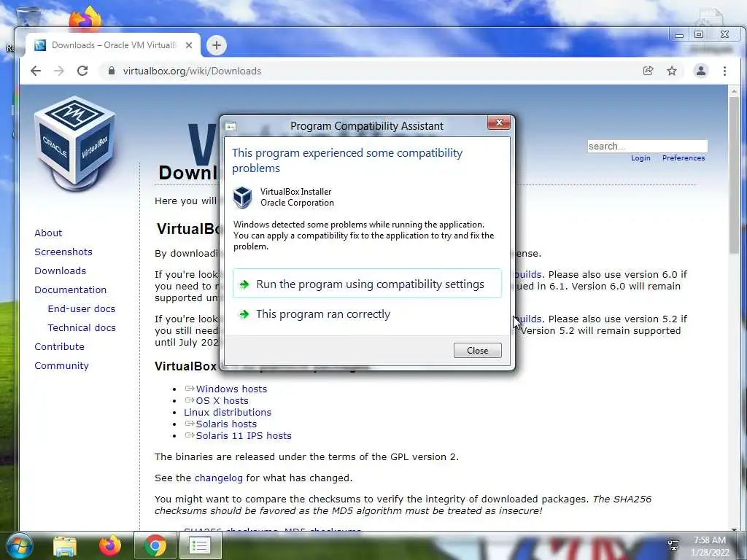Open the Documentation sidebar link
747x560 pixels.
click(x=71, y=290)
